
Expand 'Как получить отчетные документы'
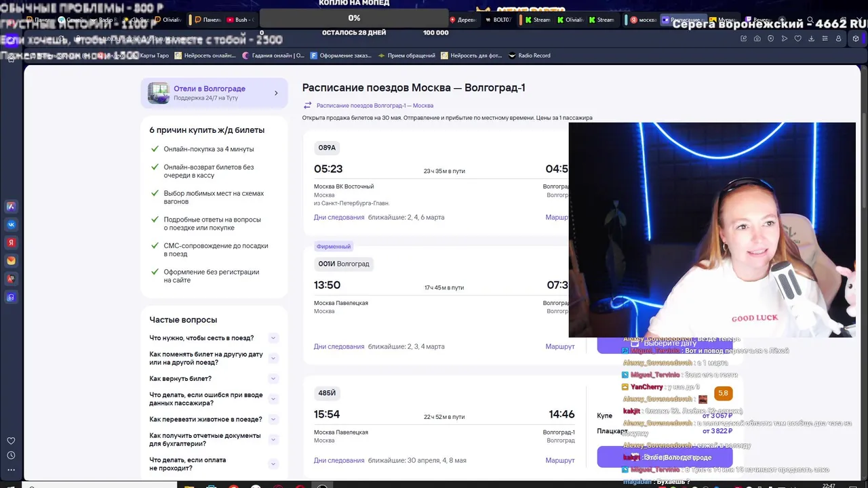pyautogui.click(x=273, y=439)
